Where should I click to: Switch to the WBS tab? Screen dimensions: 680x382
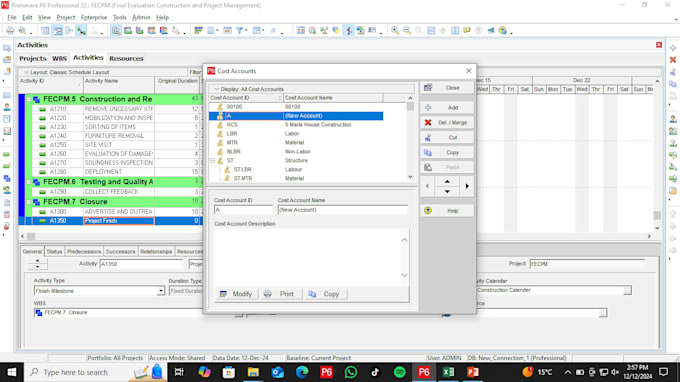[x=59, y=58]
